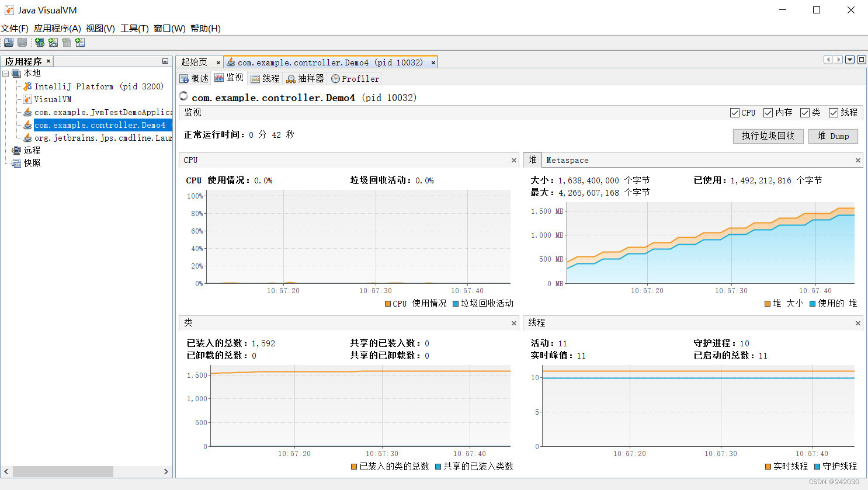The width and height of the screenshot is (868, 490).
Task: Click the orange 已装入的类的总数 legend swatch
Action: [x=354, y=467]
